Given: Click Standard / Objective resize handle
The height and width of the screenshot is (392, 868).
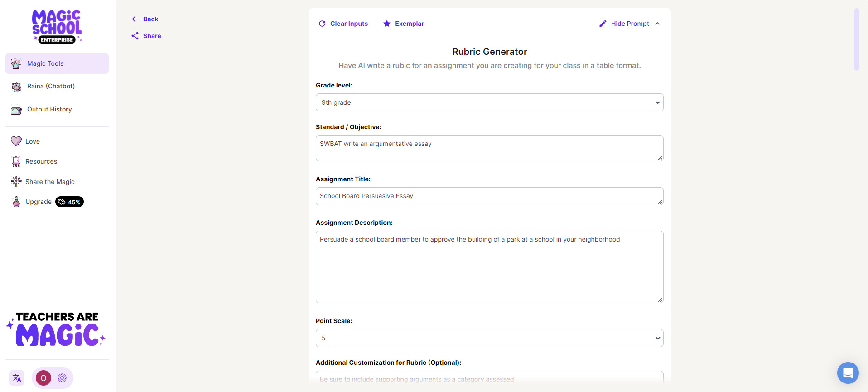Looking at the screenshot, I should [x=660, y=158].
